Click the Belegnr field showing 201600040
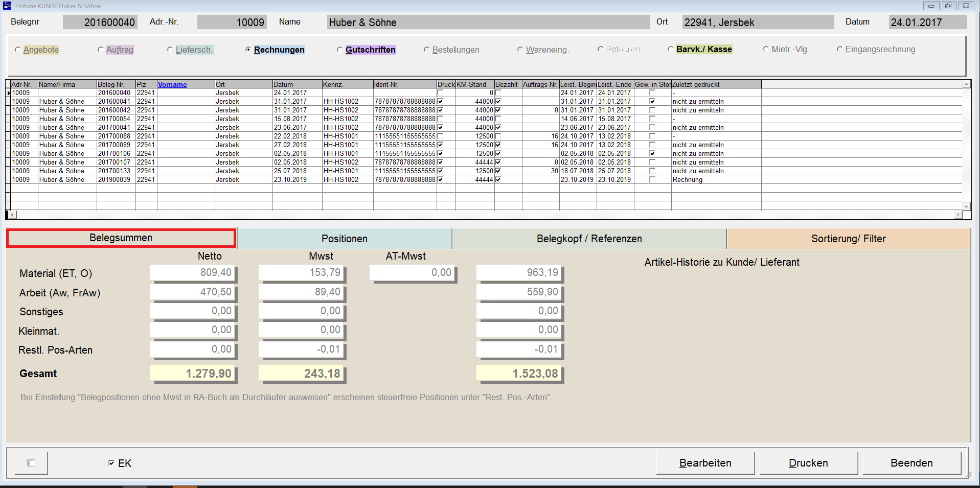Screen dimensions: 980x488 tap(100, 22)
